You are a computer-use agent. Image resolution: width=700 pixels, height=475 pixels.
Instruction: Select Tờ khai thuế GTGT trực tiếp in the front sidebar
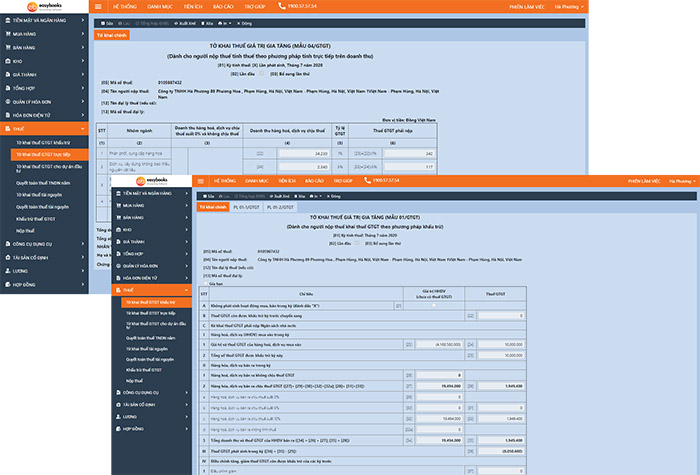(150, 313)
